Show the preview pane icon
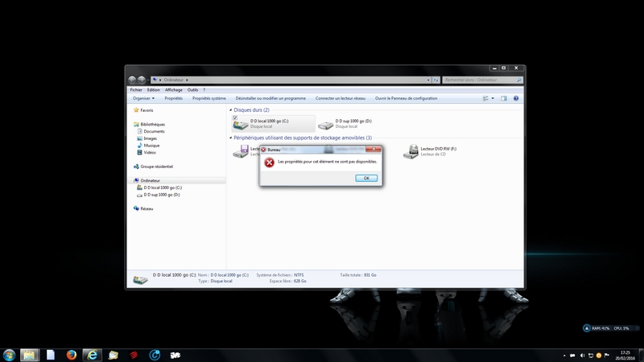This screenshot has height=362, width=644. point(504,98)
